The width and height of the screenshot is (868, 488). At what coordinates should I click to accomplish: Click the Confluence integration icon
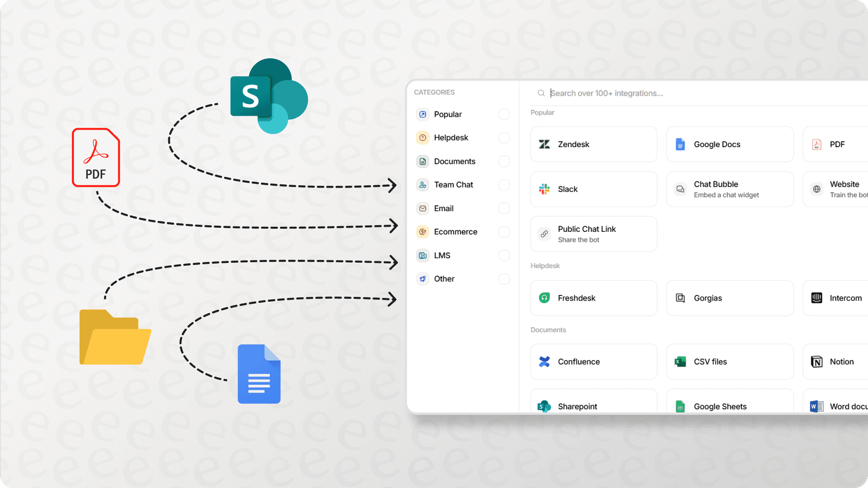544,361
